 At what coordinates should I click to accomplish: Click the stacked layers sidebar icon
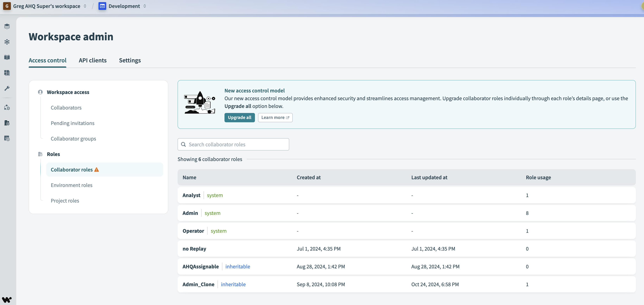point(7,26)
